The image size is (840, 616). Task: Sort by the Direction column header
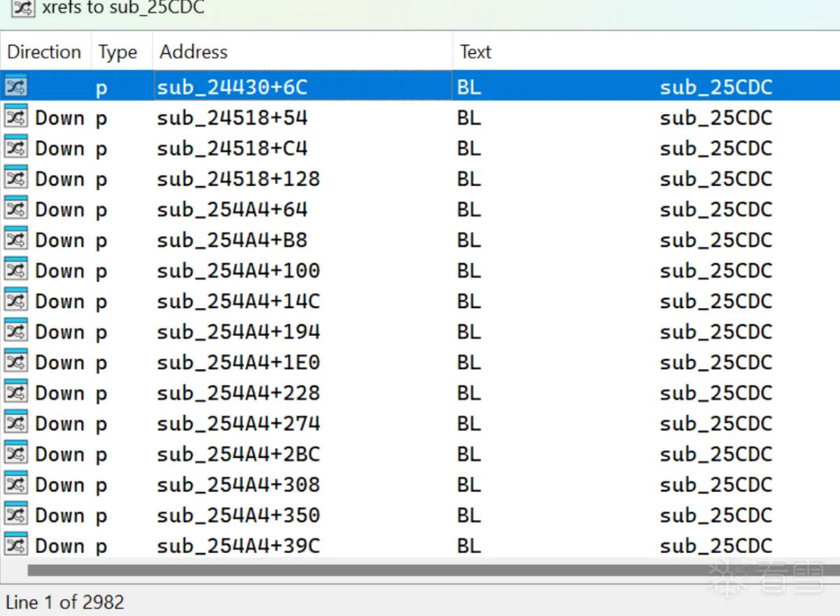45,52
